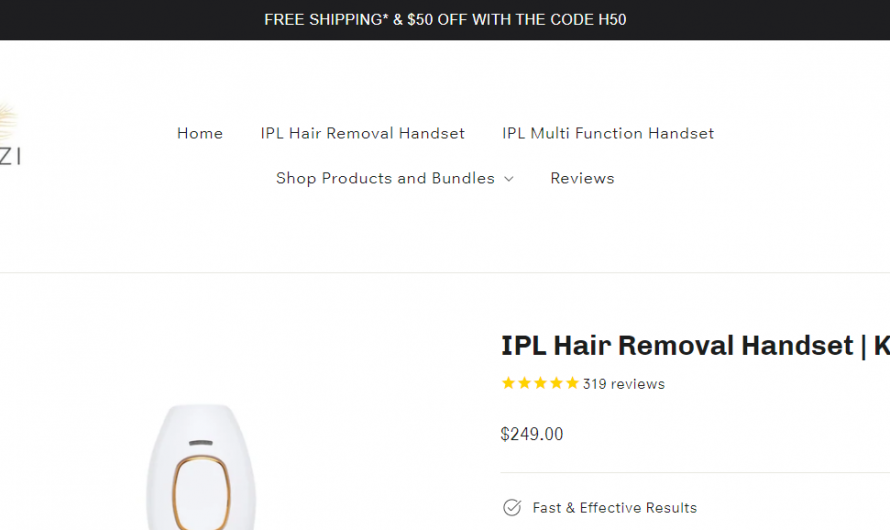Open the Home menu link
This screenshot has width=890, height=530.
(200, 133)
